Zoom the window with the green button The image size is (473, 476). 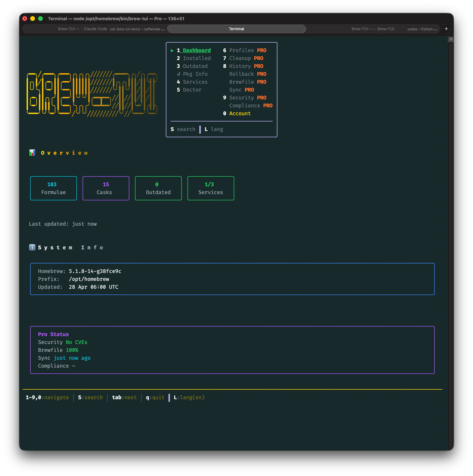(40, 19)
